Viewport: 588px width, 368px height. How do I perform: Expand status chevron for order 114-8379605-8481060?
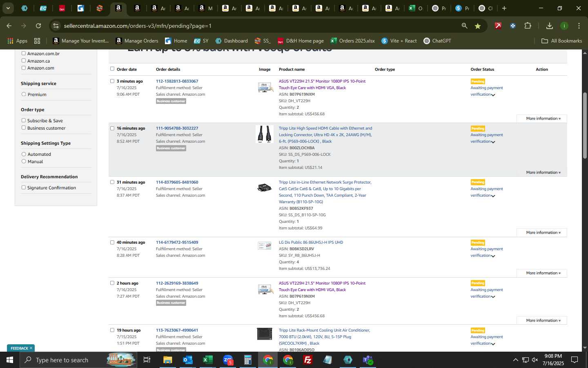coord(493,196)
